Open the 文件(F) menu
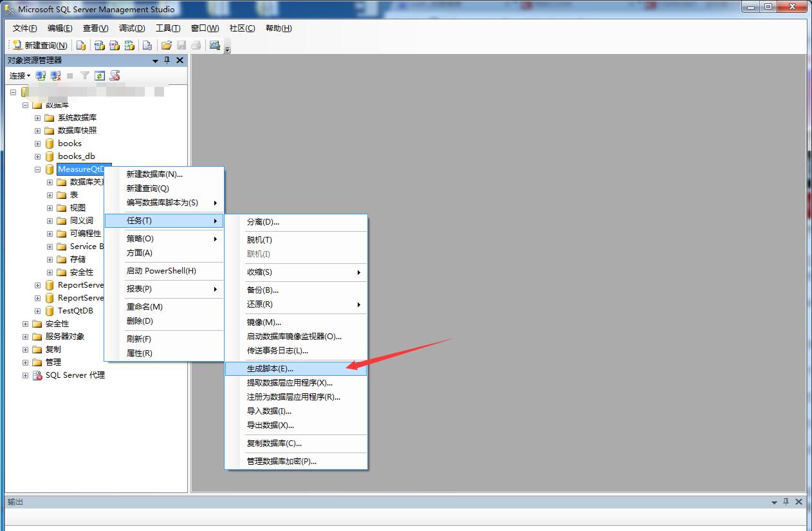This screenshot has width=812, height=531. click(25, 28)
